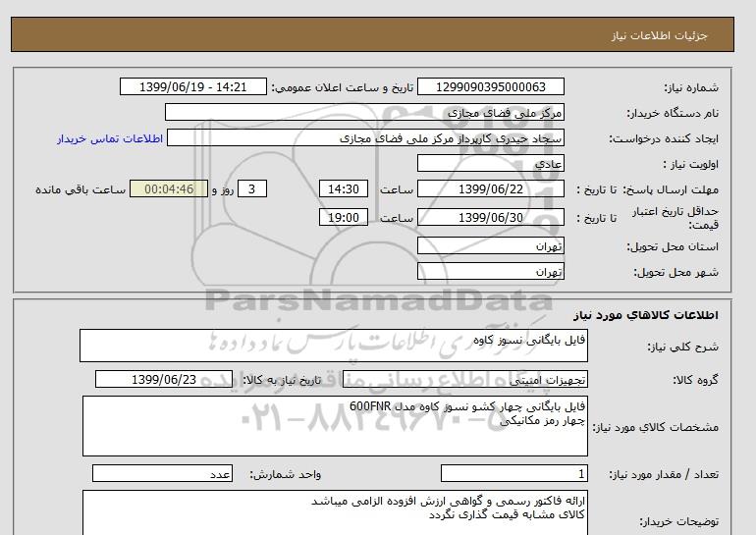Click the response deadline date 1399/06/22

pyautogui.click(x=490, y=188)
